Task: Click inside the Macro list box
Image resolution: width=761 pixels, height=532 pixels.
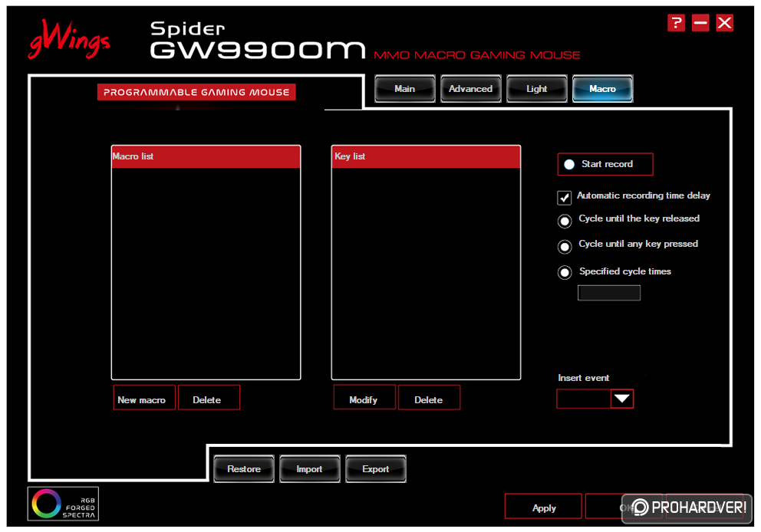Action: tap(206, 274)
